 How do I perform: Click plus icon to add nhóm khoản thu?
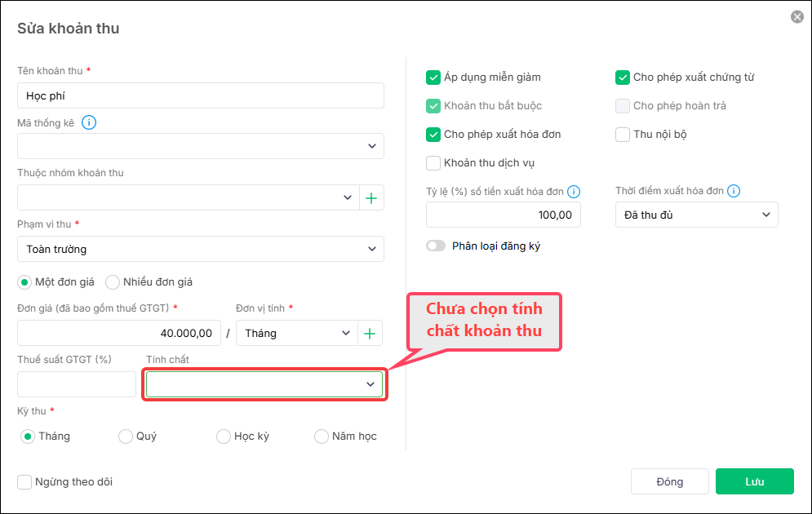(x=371, y=197)
